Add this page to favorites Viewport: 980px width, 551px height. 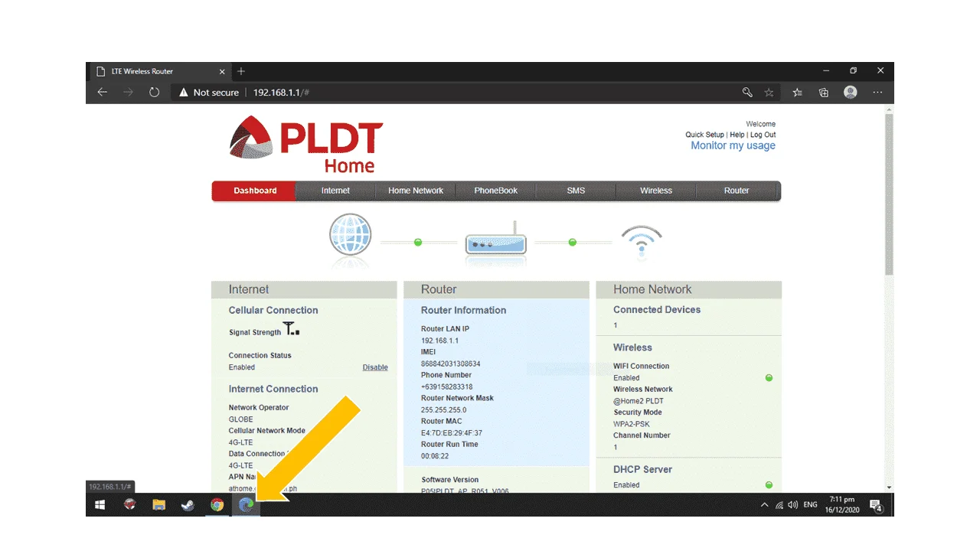pyautogui.click(x=769, y=93)
